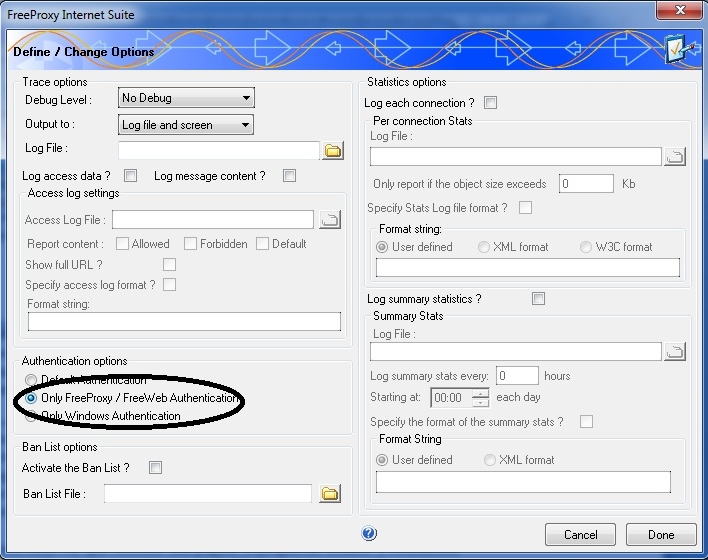Click the Access Log File input field

[213, 219]
